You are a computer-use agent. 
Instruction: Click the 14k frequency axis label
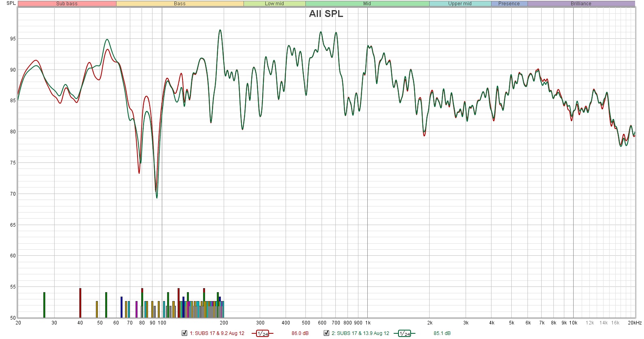(604, 323)
